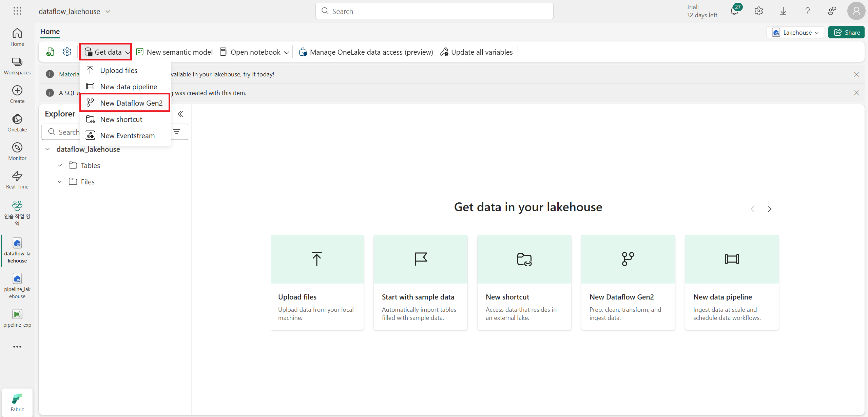Click the filter icon in Explorer search
The width and height of the screenshot is (868, 417).
pyautogui.click(x=177, y=132)
